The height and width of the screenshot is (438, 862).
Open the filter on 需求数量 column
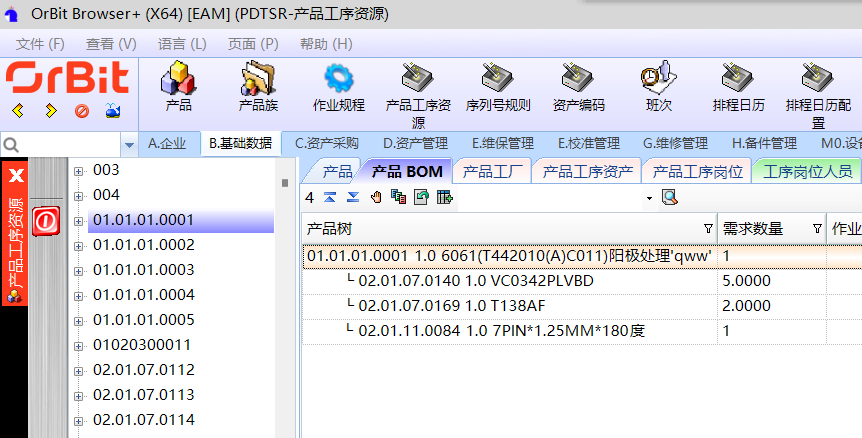[817, 229]
